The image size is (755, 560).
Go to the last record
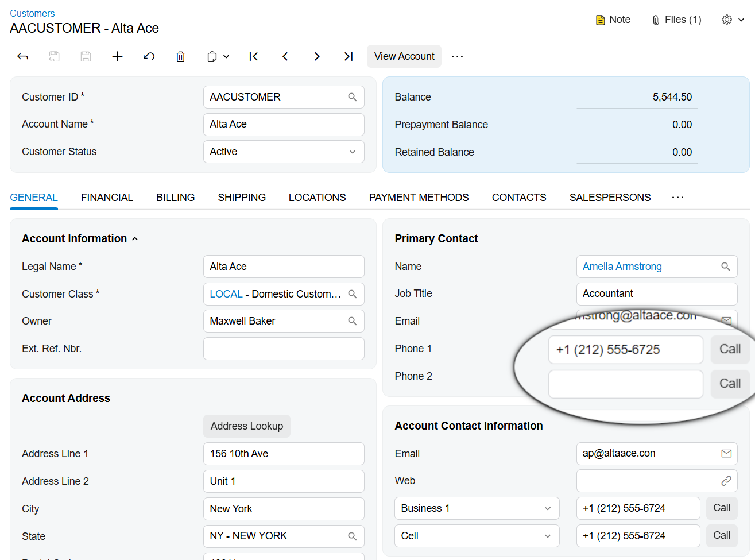coord(349,56)
